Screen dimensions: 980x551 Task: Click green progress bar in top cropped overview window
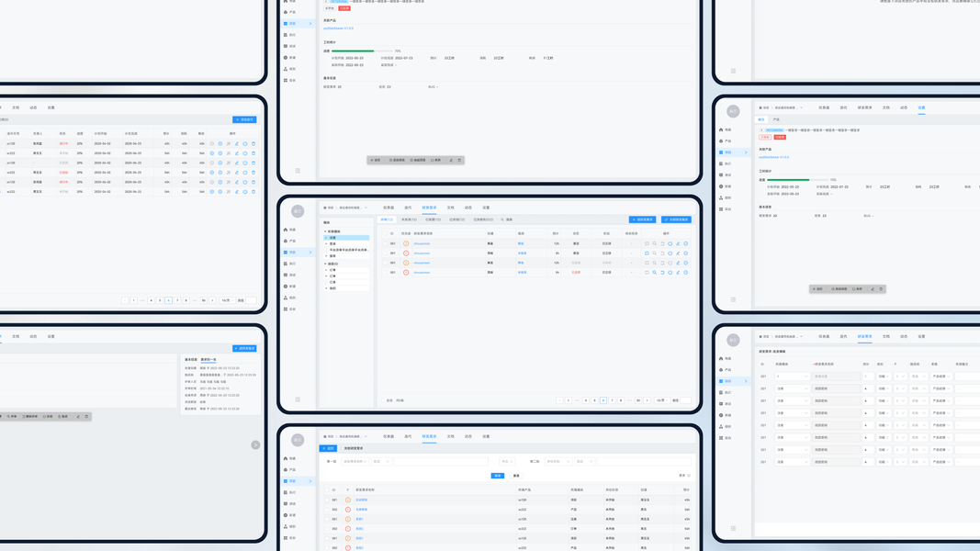362,51
